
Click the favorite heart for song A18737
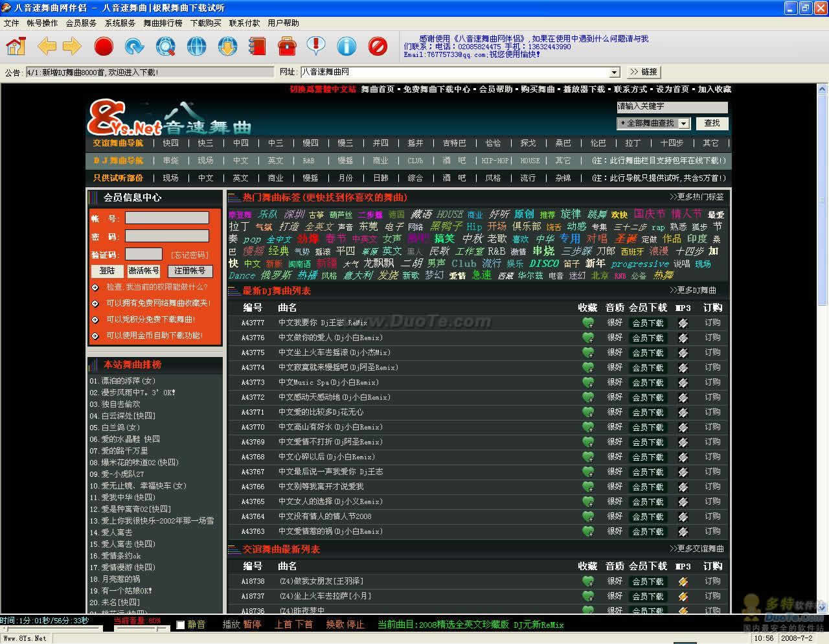coord(588,596)
